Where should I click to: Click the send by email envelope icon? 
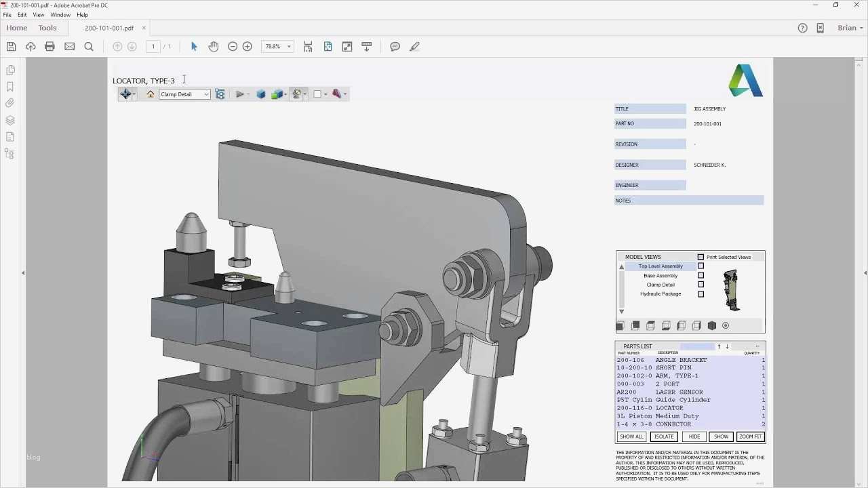click(x=69, y=47)
